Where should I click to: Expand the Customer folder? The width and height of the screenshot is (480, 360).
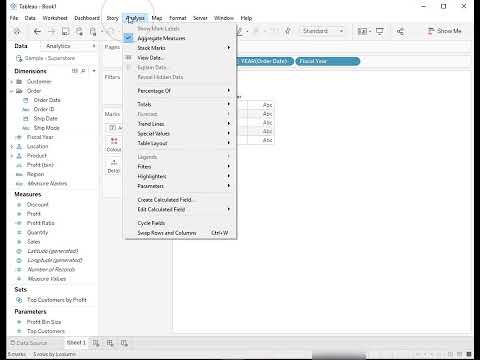(x=12, y=82)
